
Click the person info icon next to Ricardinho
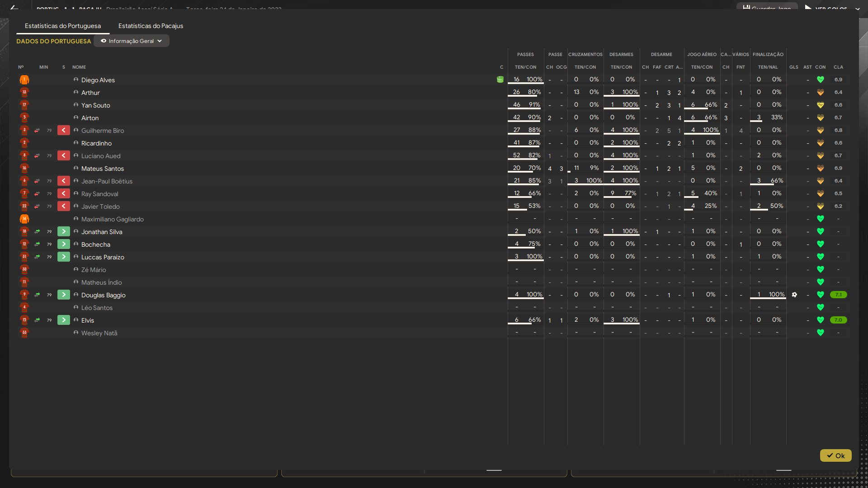(76, 143)
